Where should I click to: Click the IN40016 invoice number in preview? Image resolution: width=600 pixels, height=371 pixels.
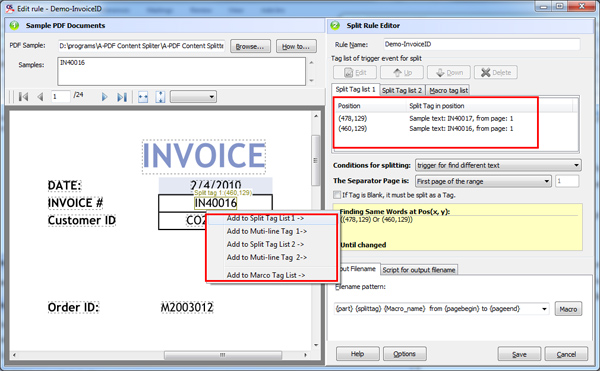click(216, 203)
